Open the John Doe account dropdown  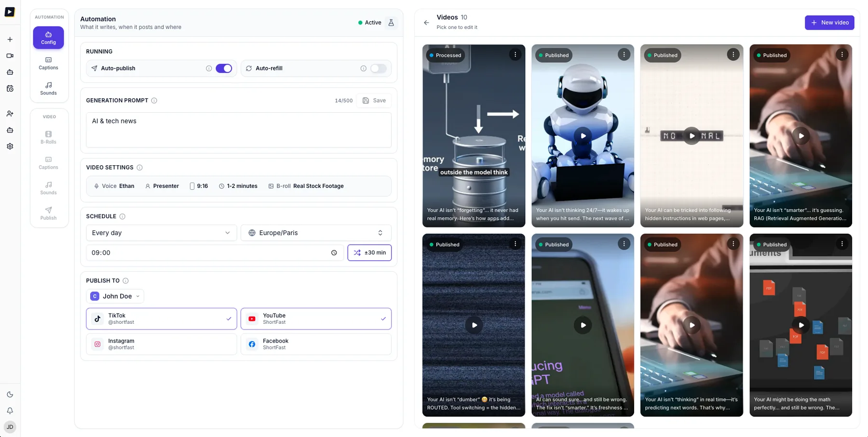point(115,296)
